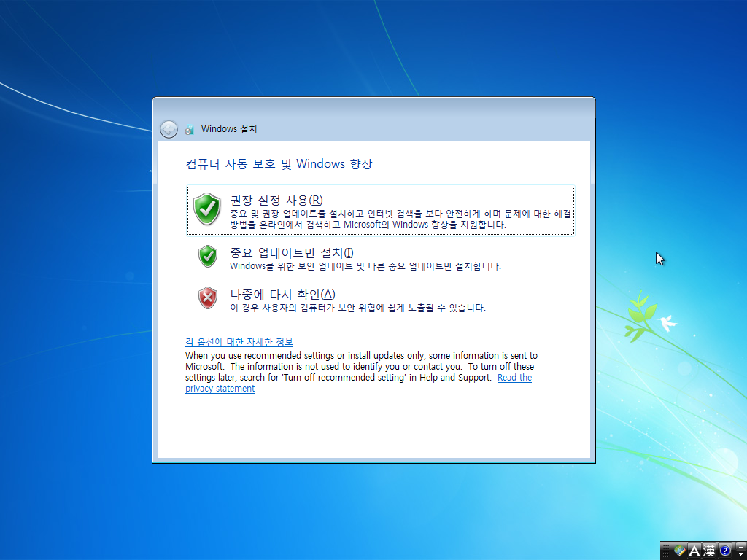Choose the 권장 설정 사용(R) option
The height and width of the screenshot is (560, 747).
pyautogui.click(x=380, y=211)
